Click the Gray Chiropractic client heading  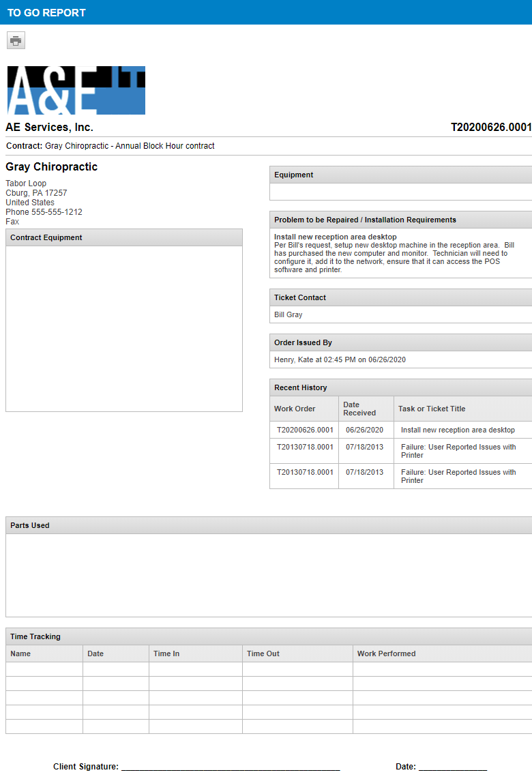click(x=52, y=167)
